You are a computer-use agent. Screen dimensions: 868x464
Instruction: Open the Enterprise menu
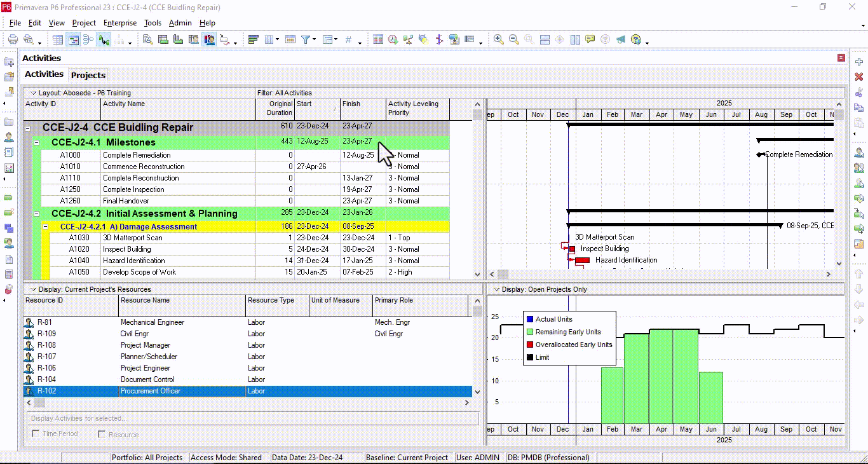tap(119, 23)
